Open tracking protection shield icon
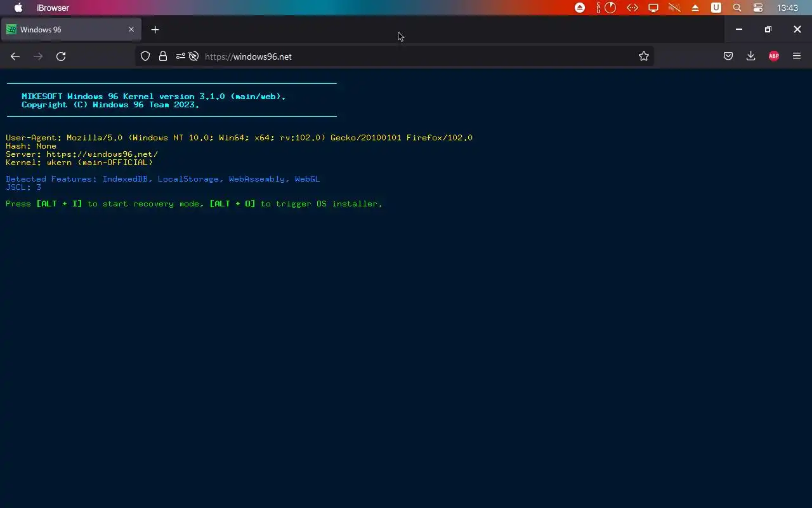The height and width of the screenshot is (508, 812). (145, 56)
